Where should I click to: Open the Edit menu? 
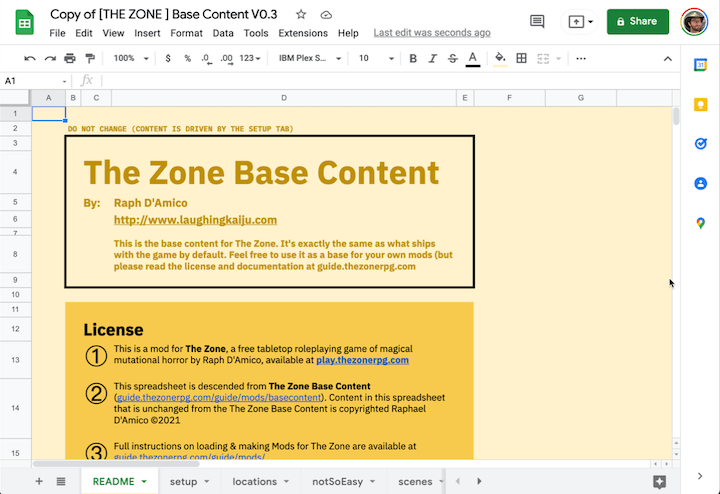84,33
